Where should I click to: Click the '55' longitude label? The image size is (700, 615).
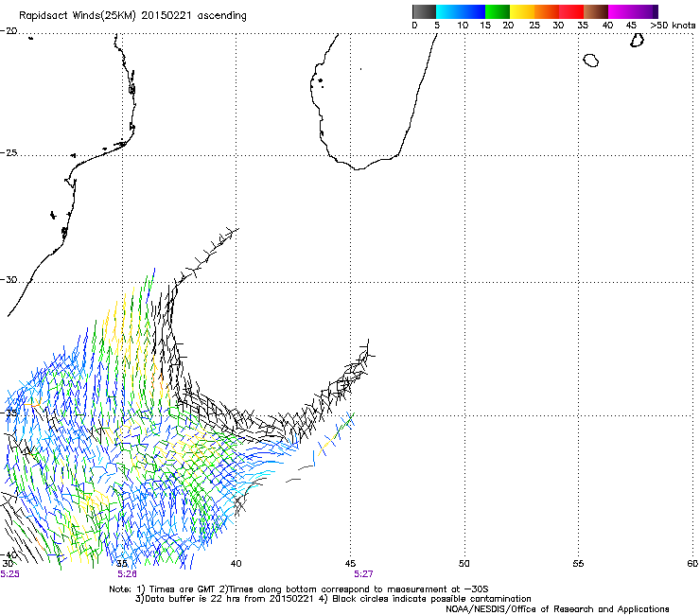pyautogui.click(x=578, y=564)
